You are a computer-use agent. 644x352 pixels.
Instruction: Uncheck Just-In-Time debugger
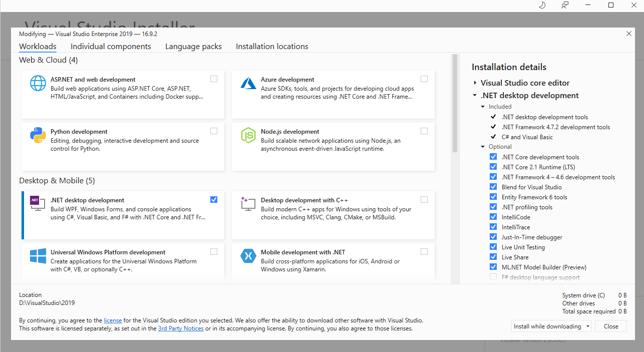pyautogui.click(x=493, y=237)
